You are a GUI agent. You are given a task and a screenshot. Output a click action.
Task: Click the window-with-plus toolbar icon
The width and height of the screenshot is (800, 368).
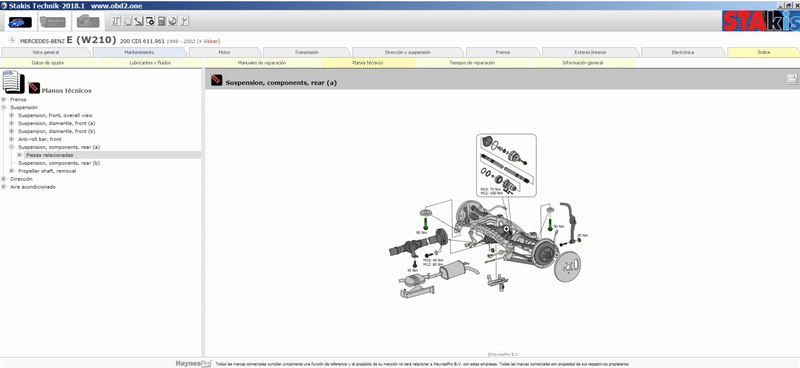149,21
